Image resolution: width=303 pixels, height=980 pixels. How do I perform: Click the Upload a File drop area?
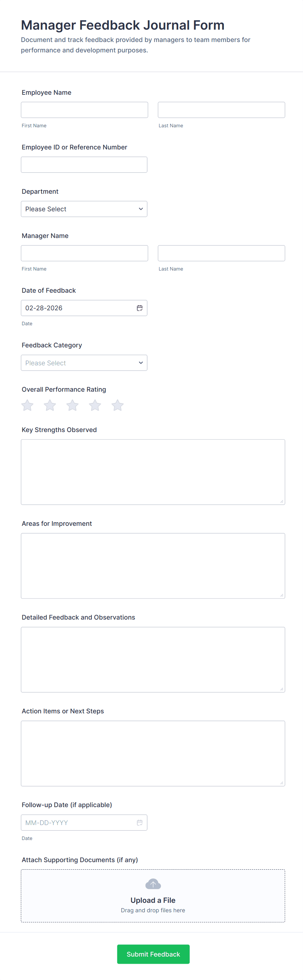pyautogui.click(x=153, y=905)
